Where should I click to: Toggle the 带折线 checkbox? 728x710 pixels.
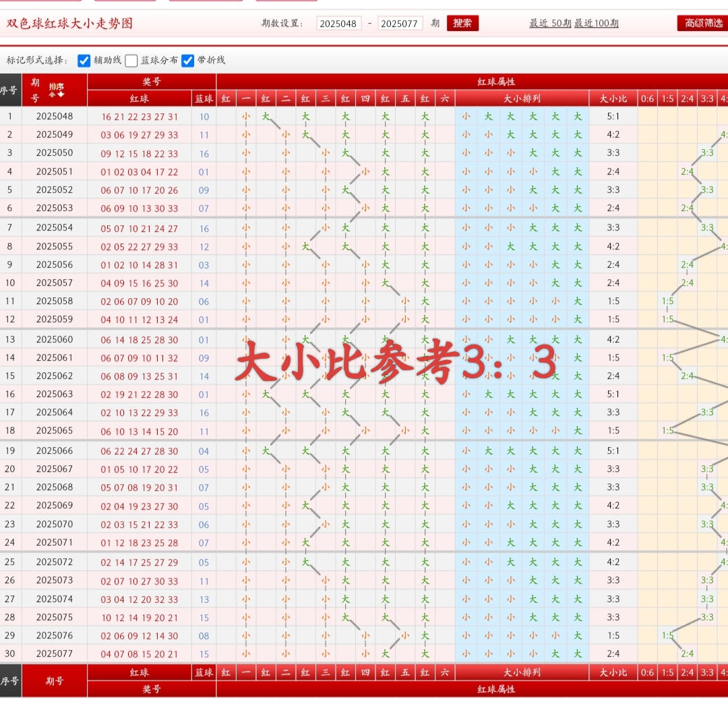click(x=187, y=61)
